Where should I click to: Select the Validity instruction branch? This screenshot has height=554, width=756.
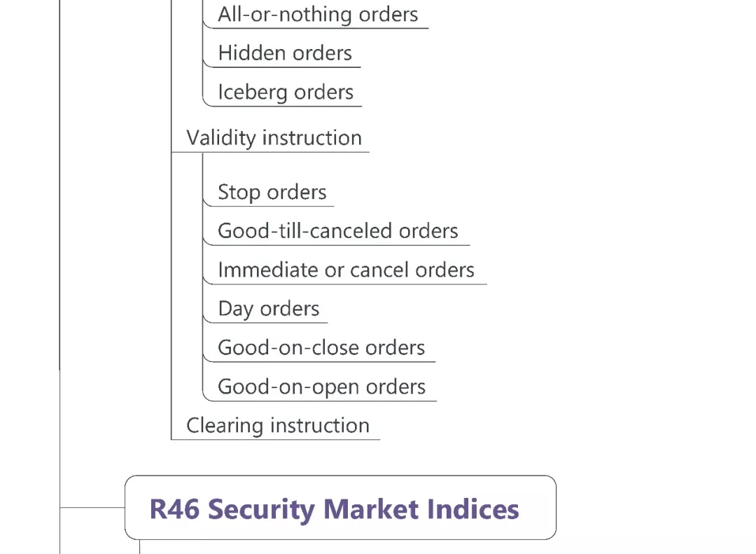click(x=274, y=138)
